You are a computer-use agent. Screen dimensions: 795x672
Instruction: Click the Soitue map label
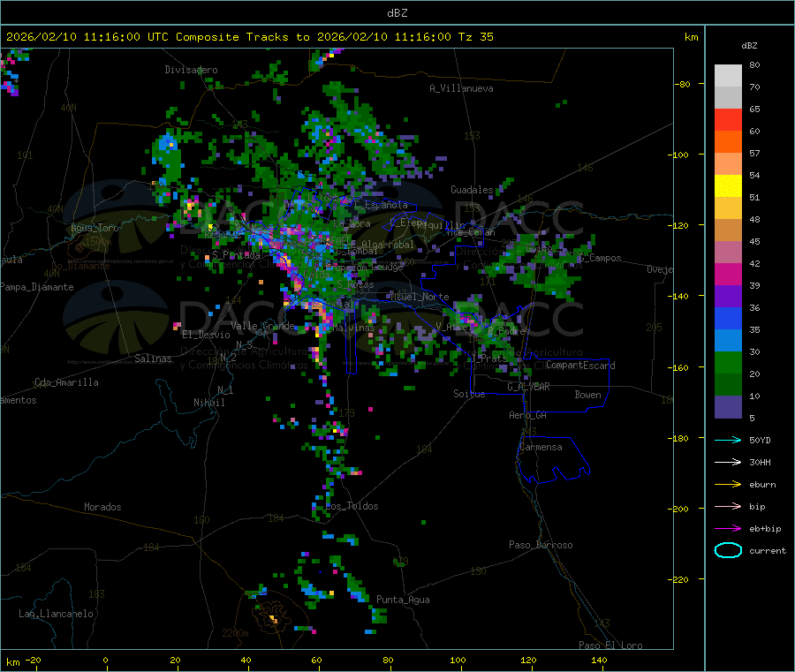point(469,394)
